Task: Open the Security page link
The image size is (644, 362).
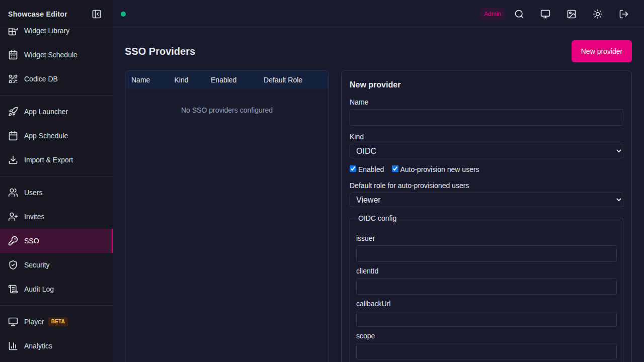Action: tap(56, 265)
